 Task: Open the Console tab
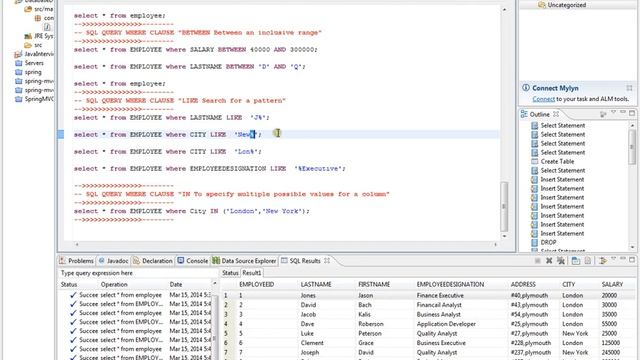coord(193,260)
